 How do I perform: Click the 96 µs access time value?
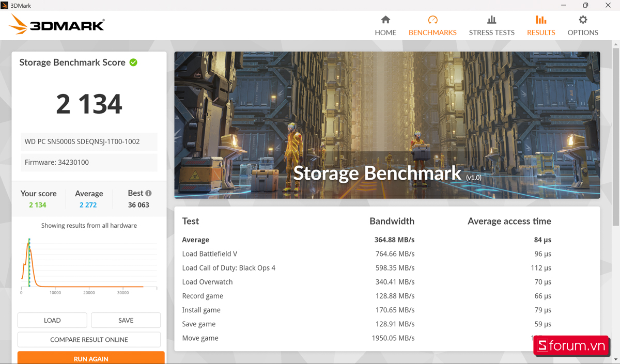coord(543,254)
